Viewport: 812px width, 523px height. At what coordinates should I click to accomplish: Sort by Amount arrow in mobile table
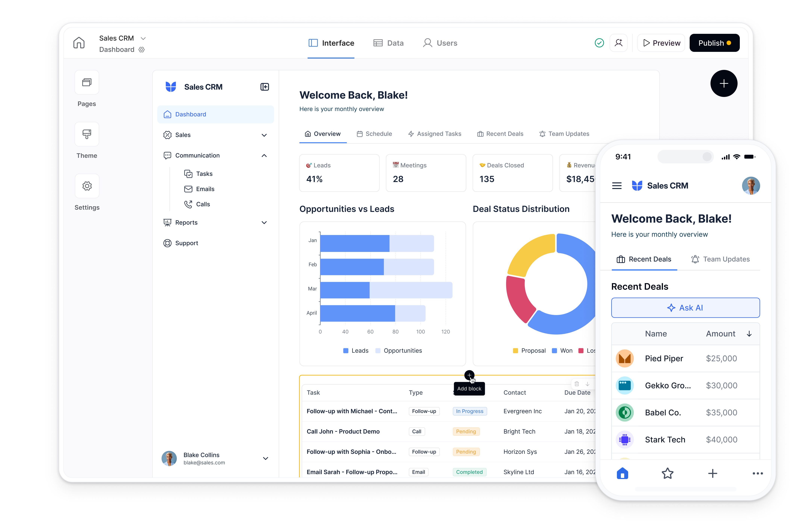[x=749, y=334]
